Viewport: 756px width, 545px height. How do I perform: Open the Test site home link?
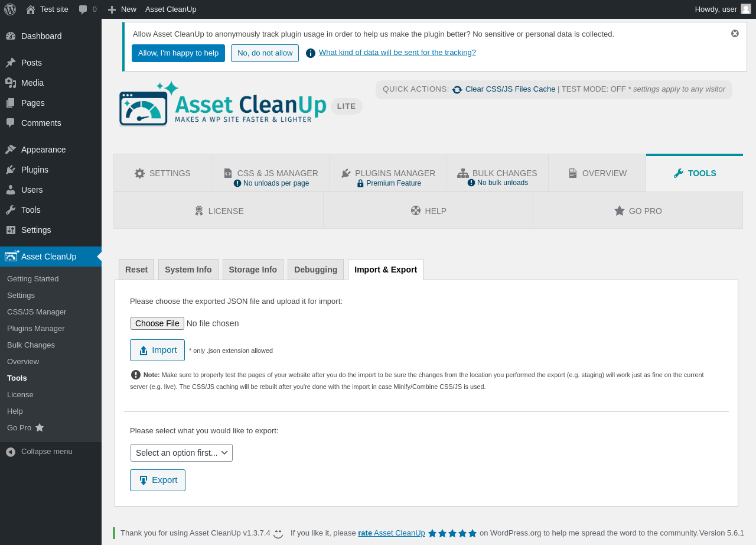tap(47, 9)
